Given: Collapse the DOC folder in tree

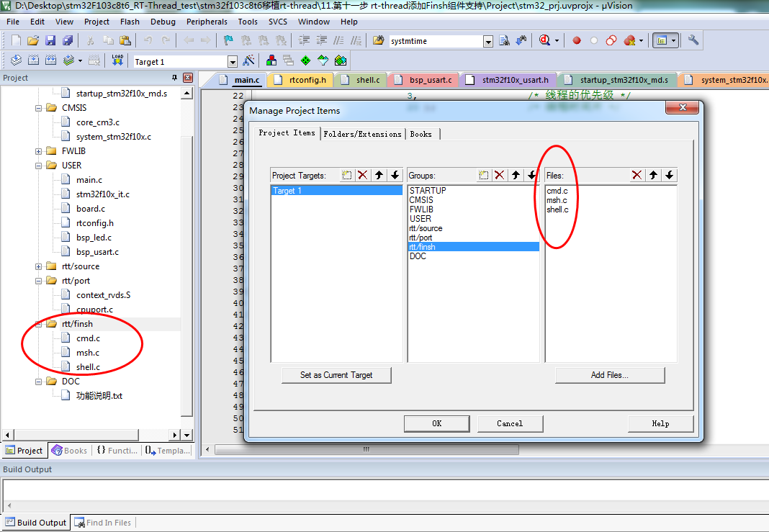Looking at the screenshot, I should tap(38, 382).
